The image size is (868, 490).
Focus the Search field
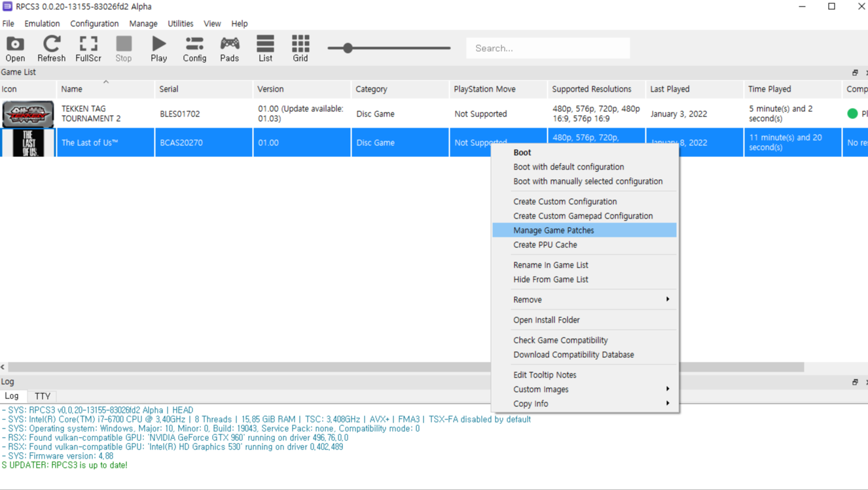[548, 48]
